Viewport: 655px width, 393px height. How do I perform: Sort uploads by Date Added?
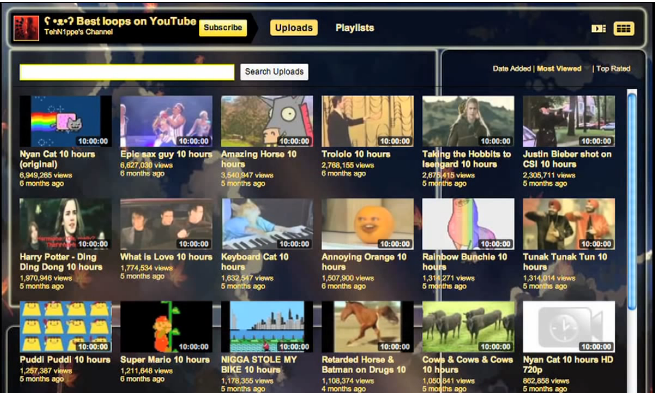click(512, 68)
